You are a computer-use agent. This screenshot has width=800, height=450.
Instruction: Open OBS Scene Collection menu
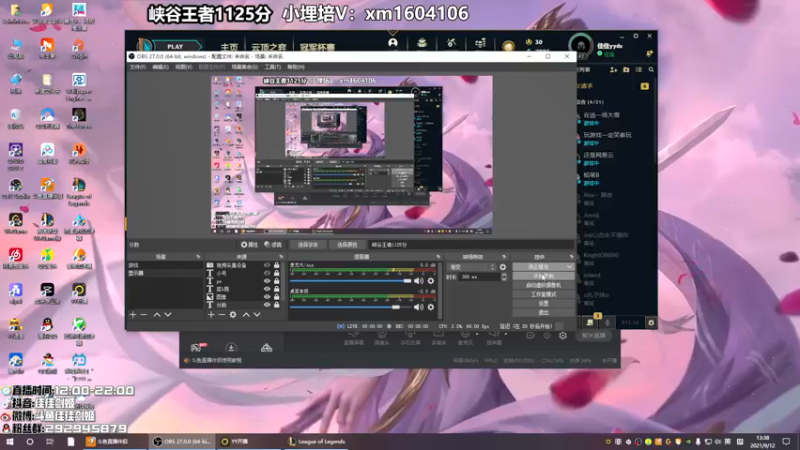click(x=244, y=67)
